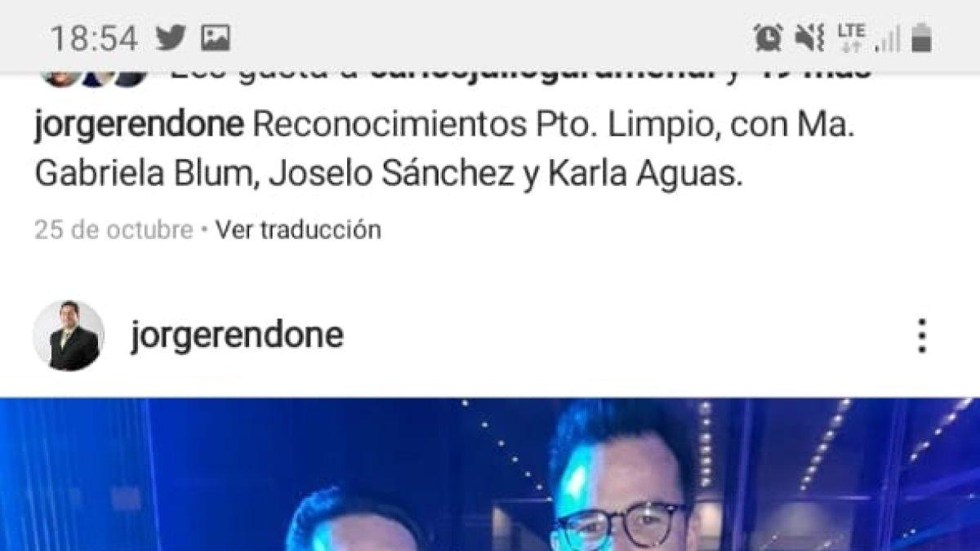Tap the battery status icon

click(x=924, y=38)
